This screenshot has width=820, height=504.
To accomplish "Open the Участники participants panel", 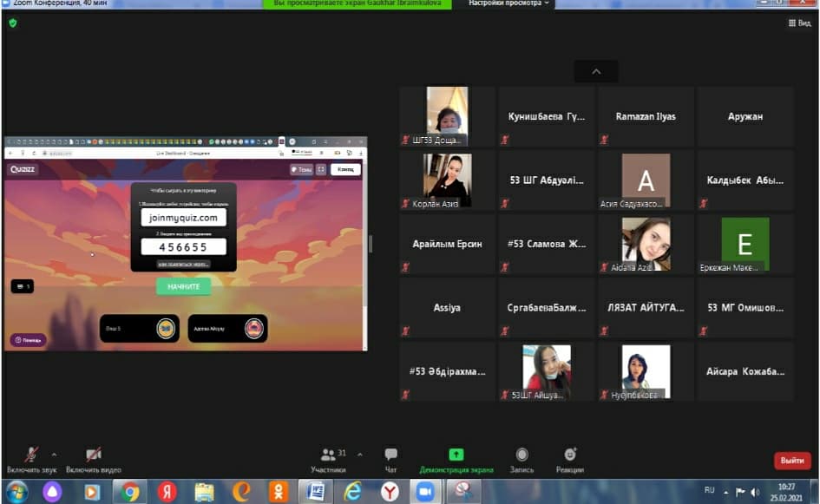I will coord(328,455).
